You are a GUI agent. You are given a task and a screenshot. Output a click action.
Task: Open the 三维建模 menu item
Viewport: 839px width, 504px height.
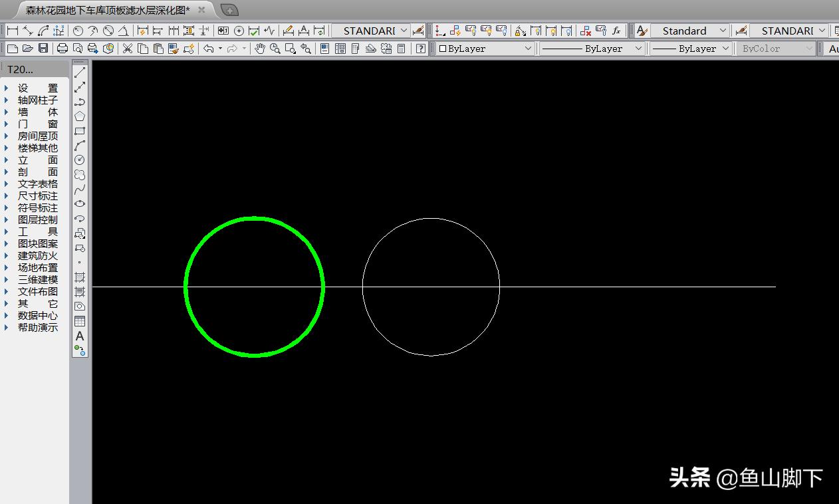pyautogui.click(x=38, y=279)
